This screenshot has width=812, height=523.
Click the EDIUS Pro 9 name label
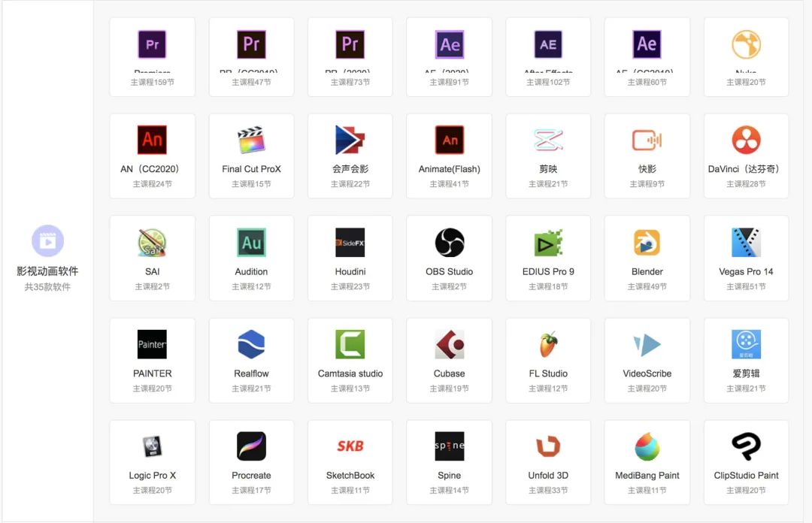(548, 271)
